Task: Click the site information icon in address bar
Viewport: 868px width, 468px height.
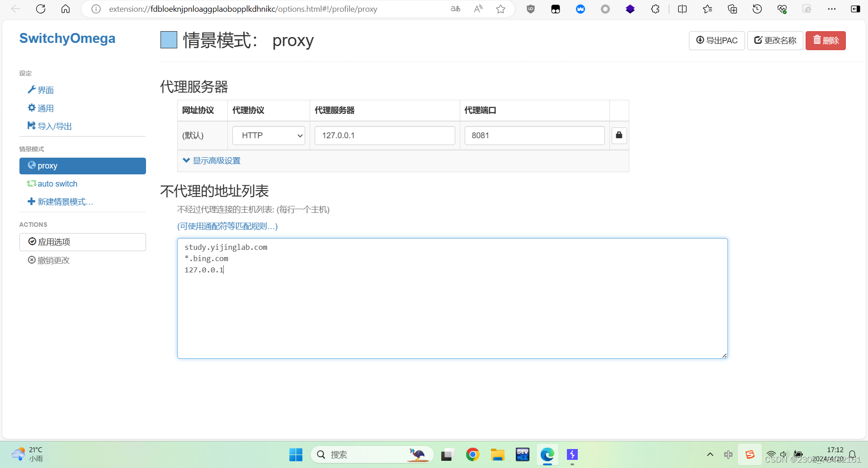Action: (96, 9)
